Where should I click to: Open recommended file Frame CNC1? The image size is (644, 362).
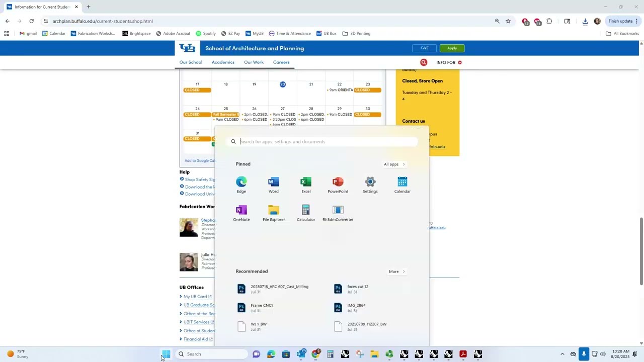(256, 308)
